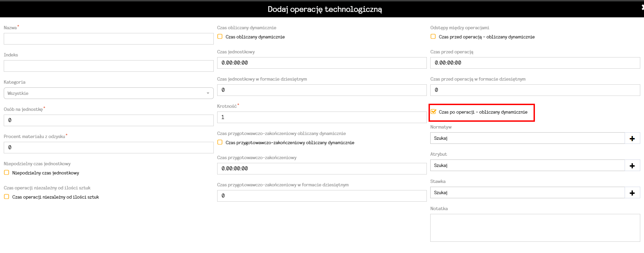Click the Czas jednostkowy time field
644x253 pixels.
click(x=321, y=63)
